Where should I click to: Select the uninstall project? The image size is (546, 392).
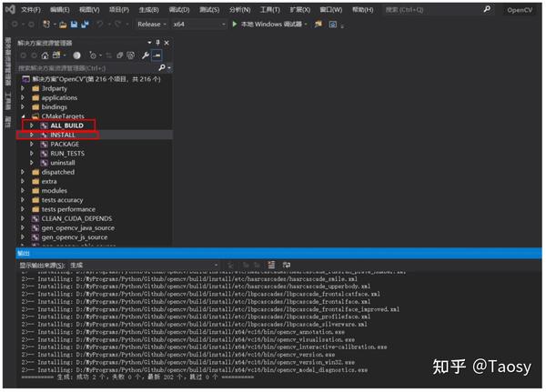pyautogui.click(x=63, y=163)
